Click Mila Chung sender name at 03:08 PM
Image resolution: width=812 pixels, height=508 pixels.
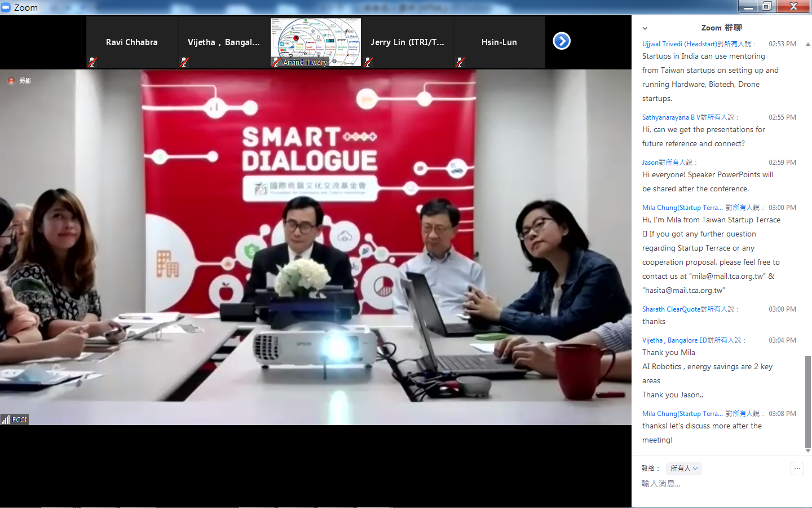pyautogui.click(x=682, y=414)
